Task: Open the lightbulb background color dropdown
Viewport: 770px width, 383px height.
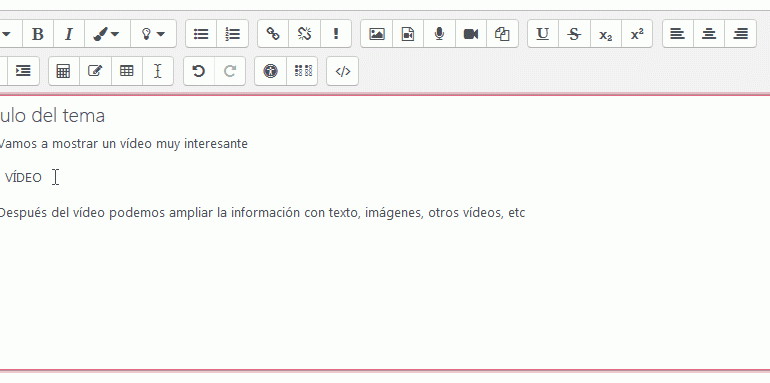Action: [x=153, y=34]
